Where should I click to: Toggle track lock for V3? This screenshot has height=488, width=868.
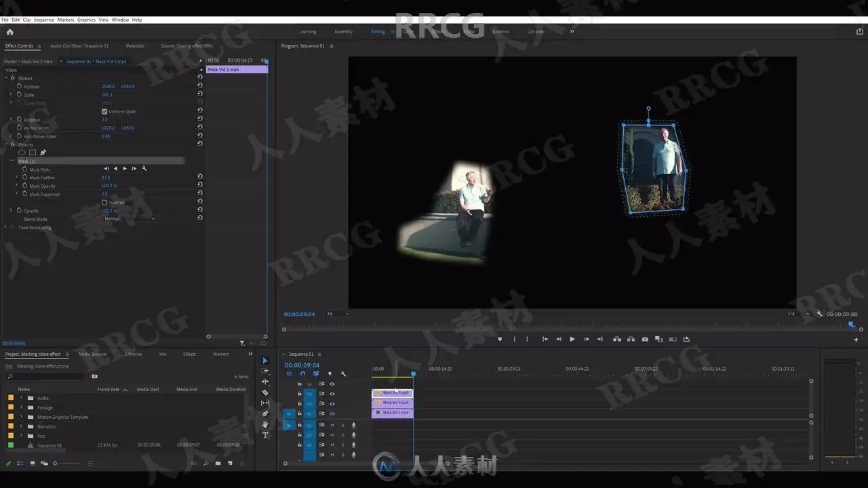click(300, 393)
